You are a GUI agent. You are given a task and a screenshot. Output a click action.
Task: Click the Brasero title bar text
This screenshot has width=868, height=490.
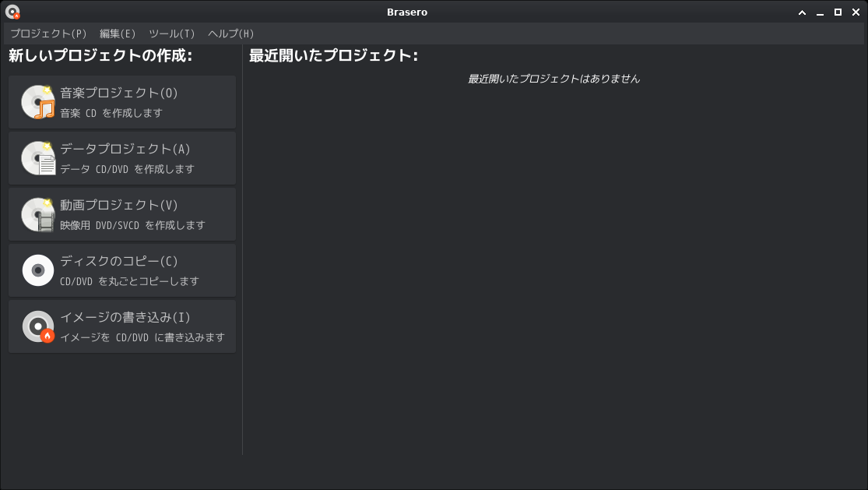pyautogui.click(x=407, y=12)
